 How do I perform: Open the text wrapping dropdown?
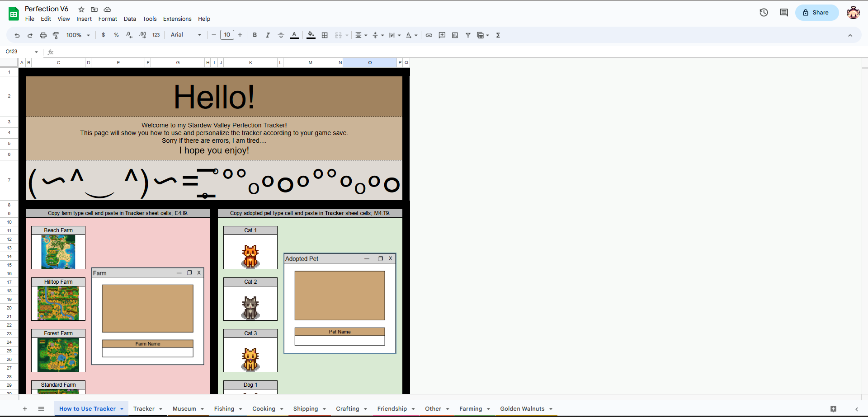pyautogui.click(x=395, y=35)
